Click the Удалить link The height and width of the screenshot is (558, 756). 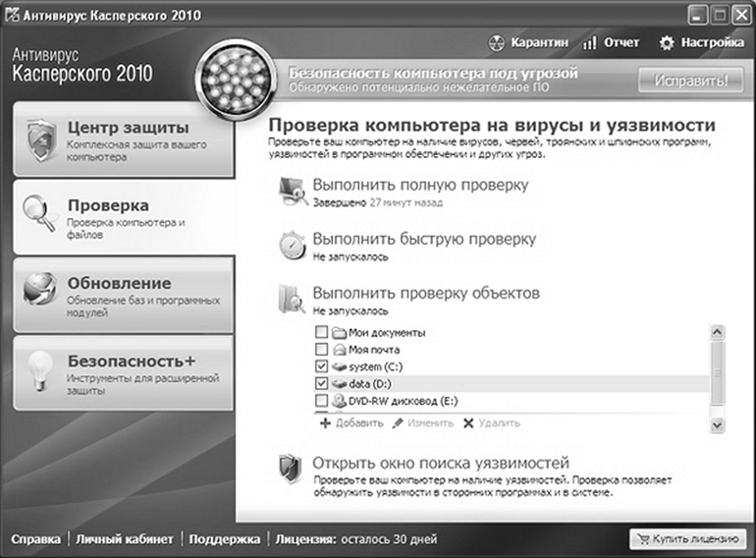point(500,423)
